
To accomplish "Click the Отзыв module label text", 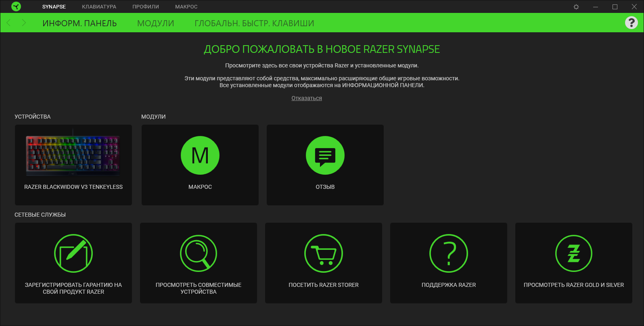I will click(x=325, y=187).
